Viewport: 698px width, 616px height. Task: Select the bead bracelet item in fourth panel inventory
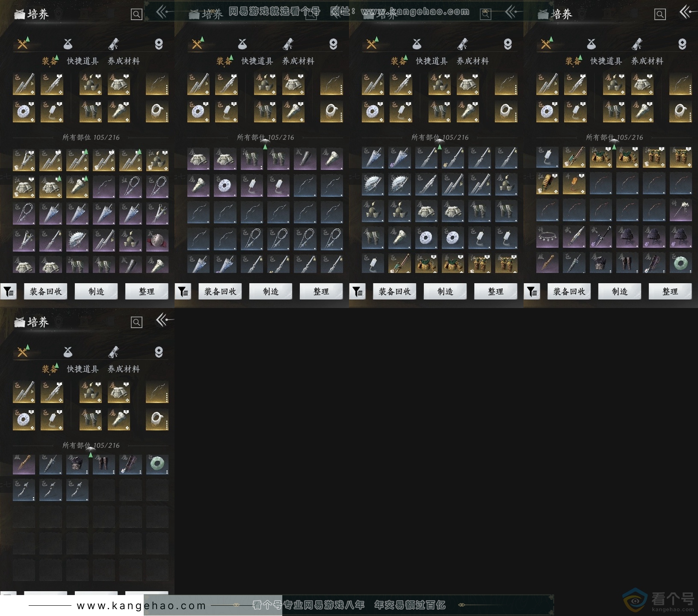[547, 237]
